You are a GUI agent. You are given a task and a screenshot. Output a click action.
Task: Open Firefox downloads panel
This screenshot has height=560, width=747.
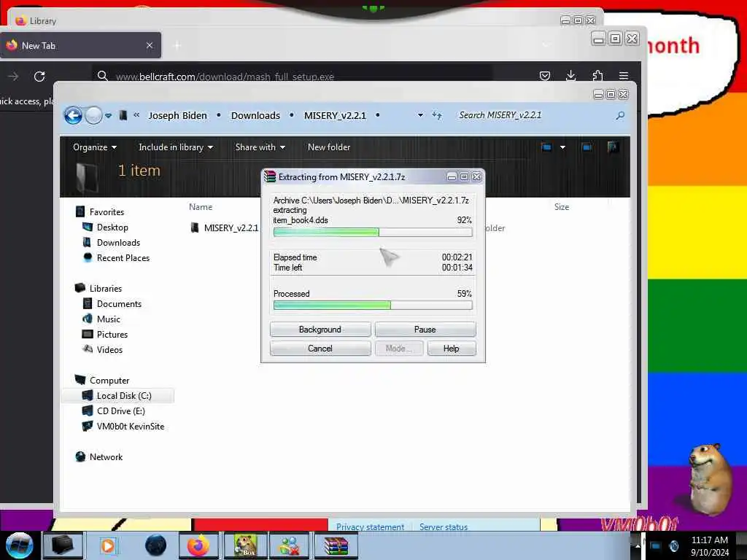click(570, 76)
